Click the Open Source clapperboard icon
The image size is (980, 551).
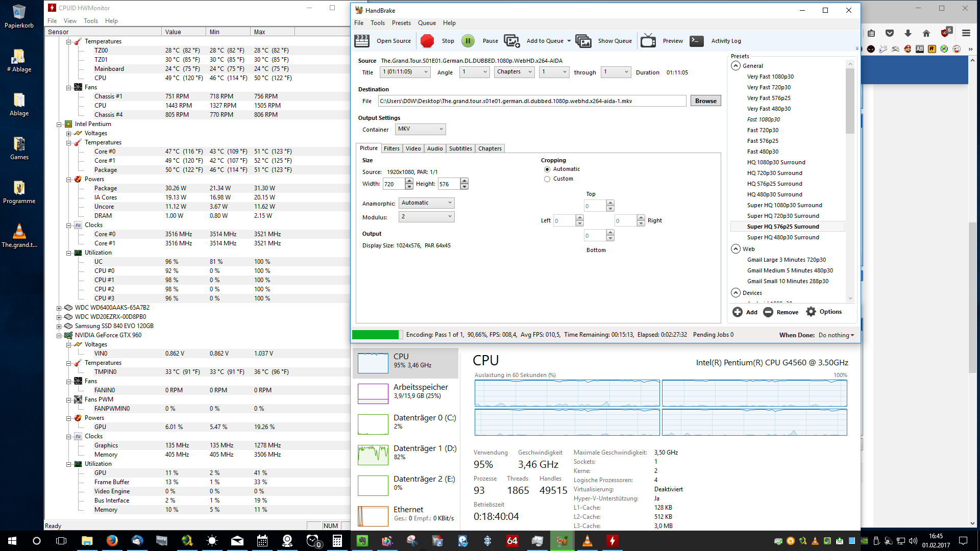click(362, 41)
